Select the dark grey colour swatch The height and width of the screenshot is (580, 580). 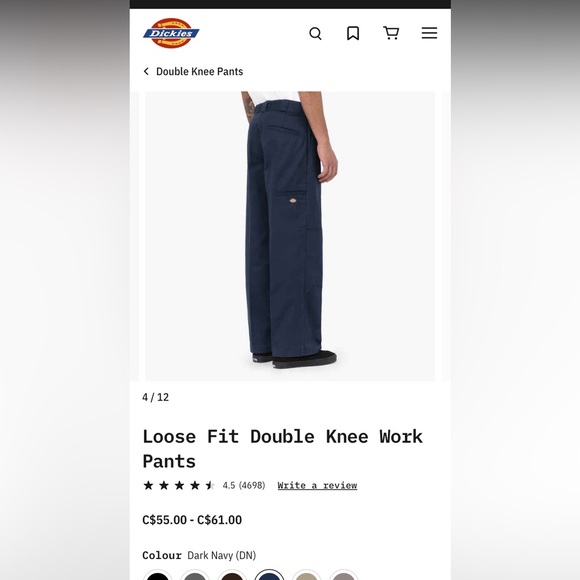tap(195, 575)
